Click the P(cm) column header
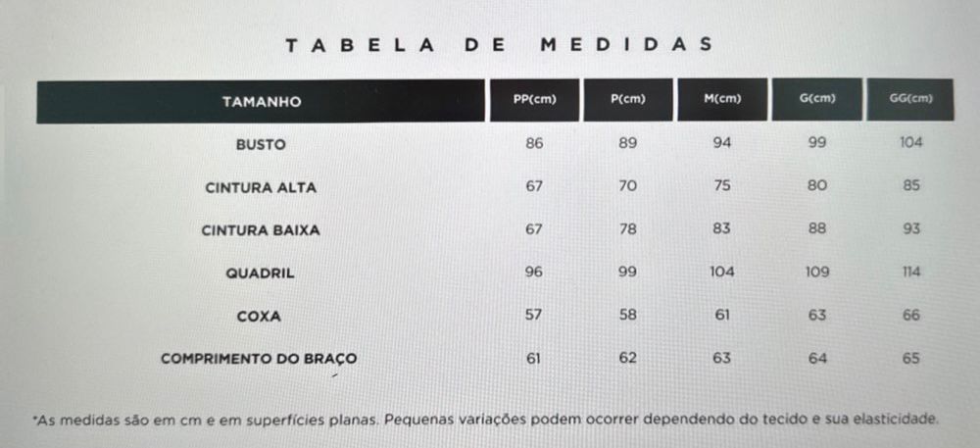The height and width of the screenshot is (448, 980). (x=628, y=99)
